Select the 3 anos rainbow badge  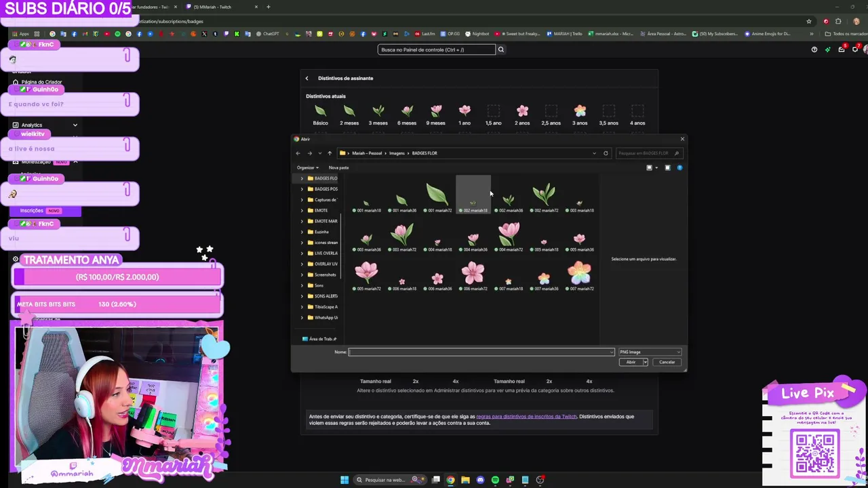[580, 110]
